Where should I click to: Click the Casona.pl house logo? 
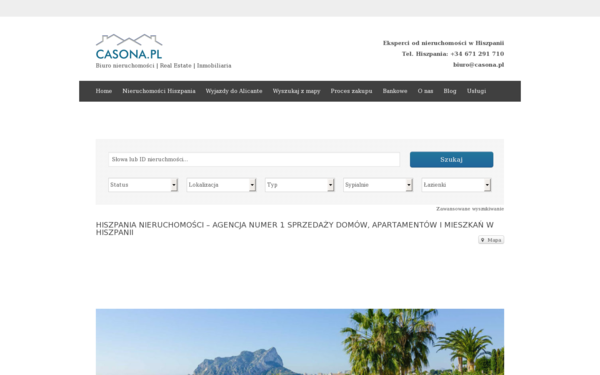point(129,47)
